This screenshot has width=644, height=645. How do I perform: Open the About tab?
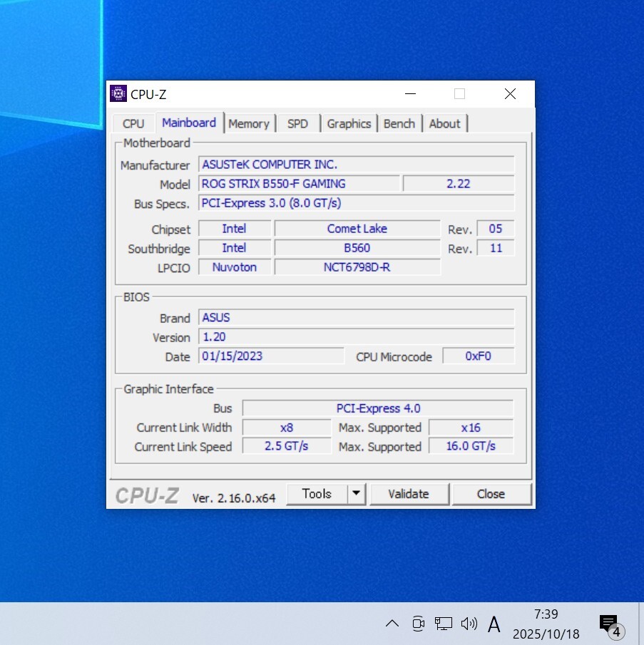tap(444, 123)
